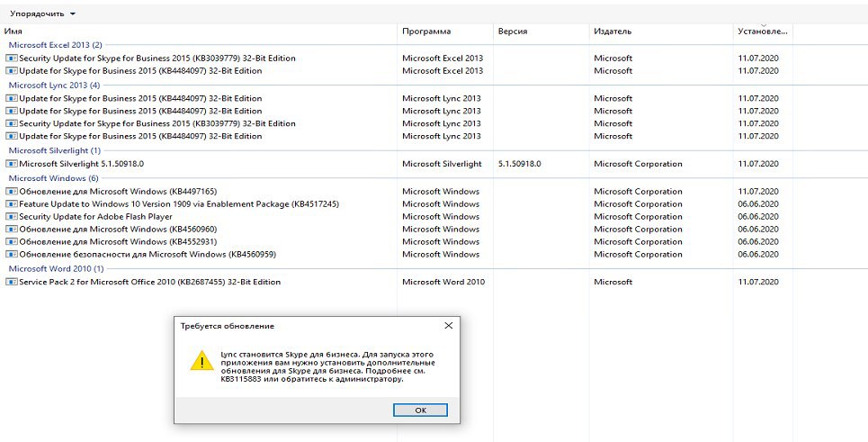This screenshot has width=868, height=442.
Task: Click icon of Security Update for Adobe Flash Player
Action: (x=12, y=217)
